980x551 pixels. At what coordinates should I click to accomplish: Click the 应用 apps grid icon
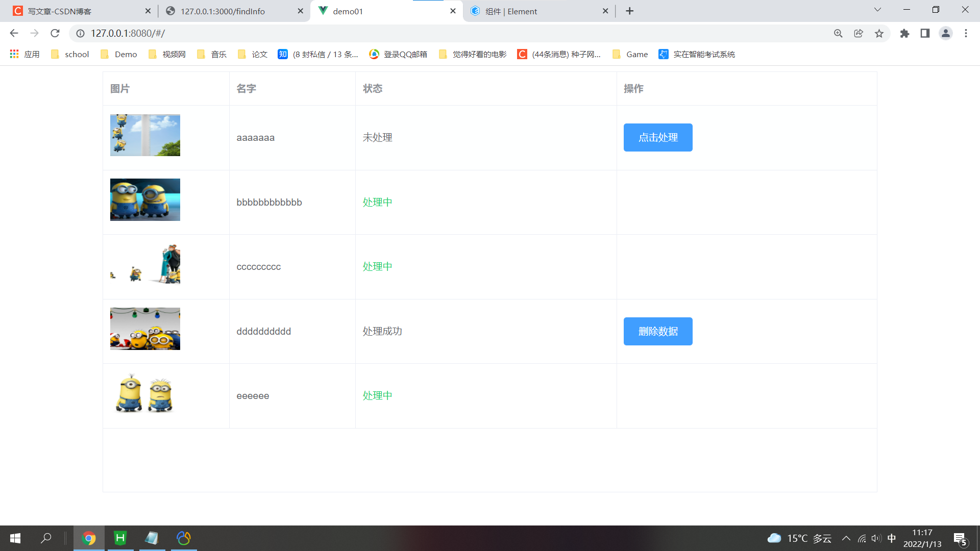[x=14, y=54]
